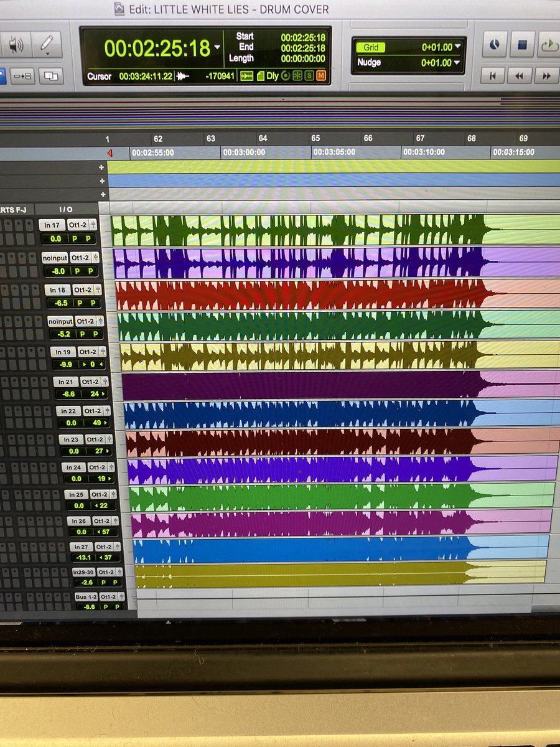Click the Return to Start transport button

[x=493, y=75]
